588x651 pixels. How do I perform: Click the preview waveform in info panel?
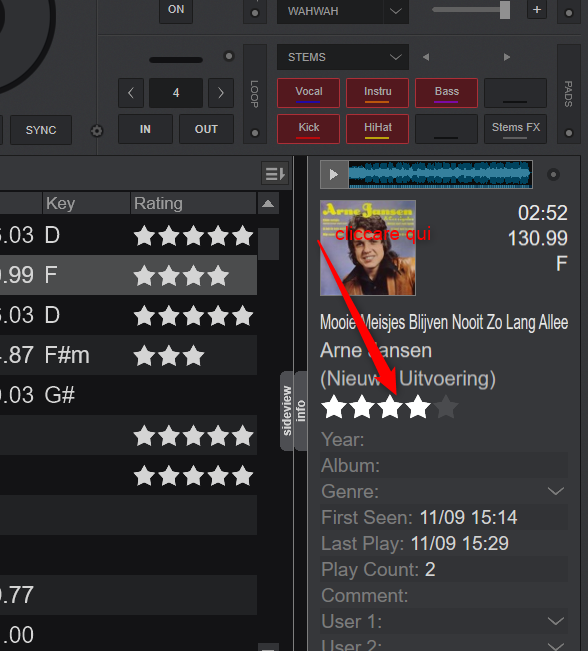click(440, 174)
